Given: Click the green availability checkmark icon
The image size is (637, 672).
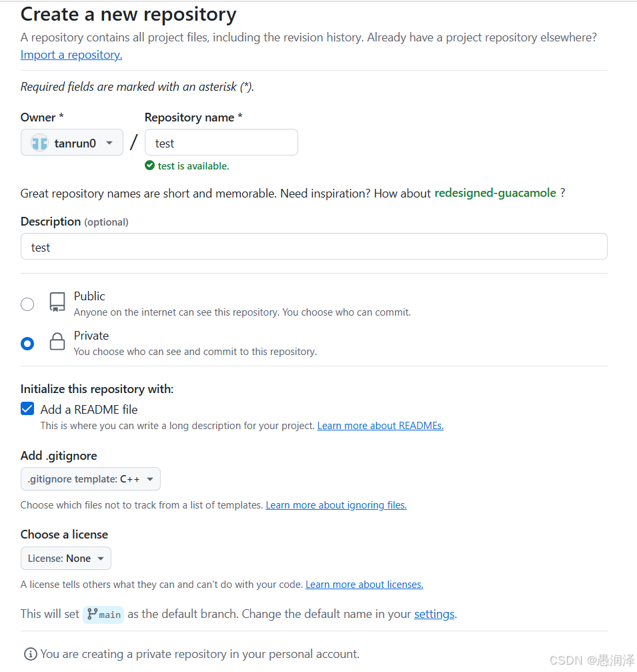Looking at the screenshot, I should coord(150,166).
